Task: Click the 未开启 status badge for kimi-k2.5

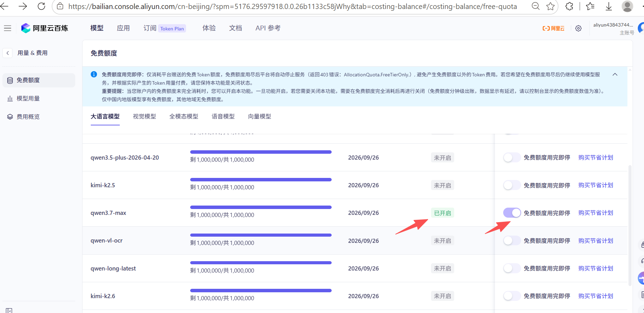Action: (442, 185)
